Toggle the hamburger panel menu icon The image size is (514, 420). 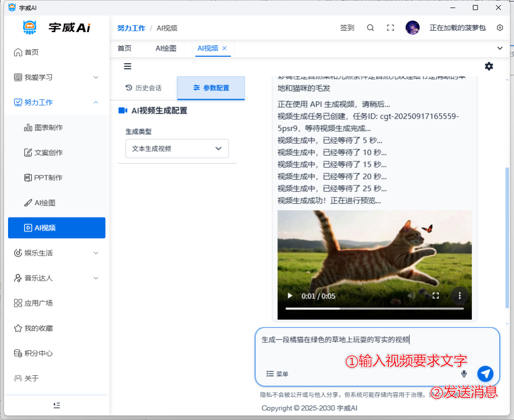[128, 66]
